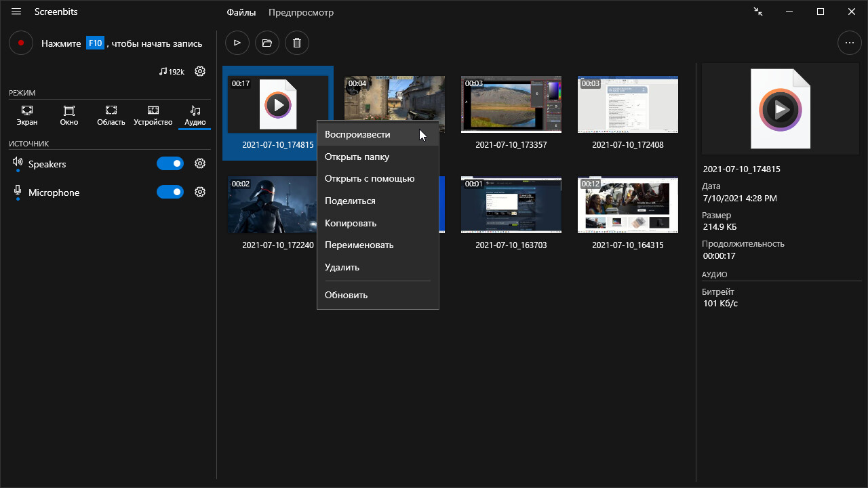The height and width of the screenshot is (488, 868).
Task: Select Экран recording mode
Action: [x=27, y=115]
